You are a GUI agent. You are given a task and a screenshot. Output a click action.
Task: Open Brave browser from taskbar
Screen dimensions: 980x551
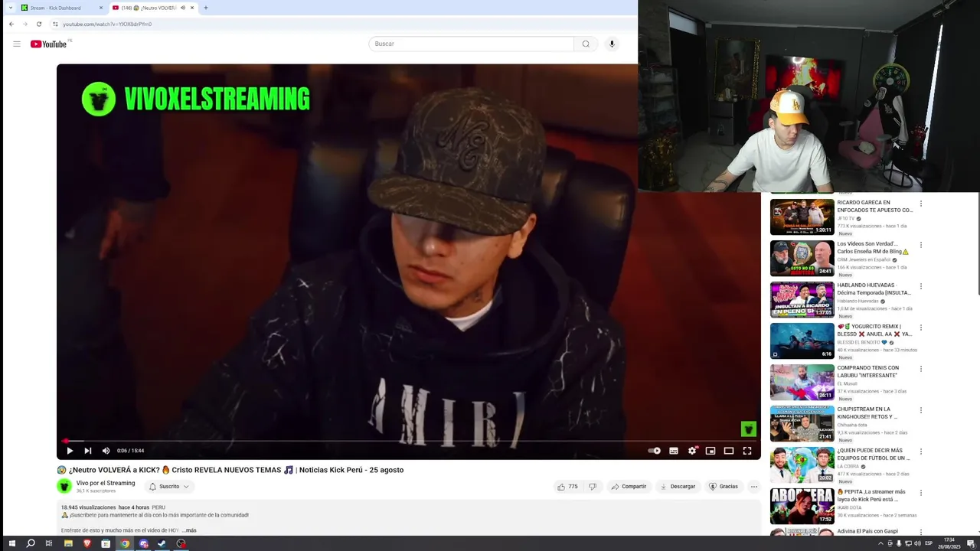(87, 543)
